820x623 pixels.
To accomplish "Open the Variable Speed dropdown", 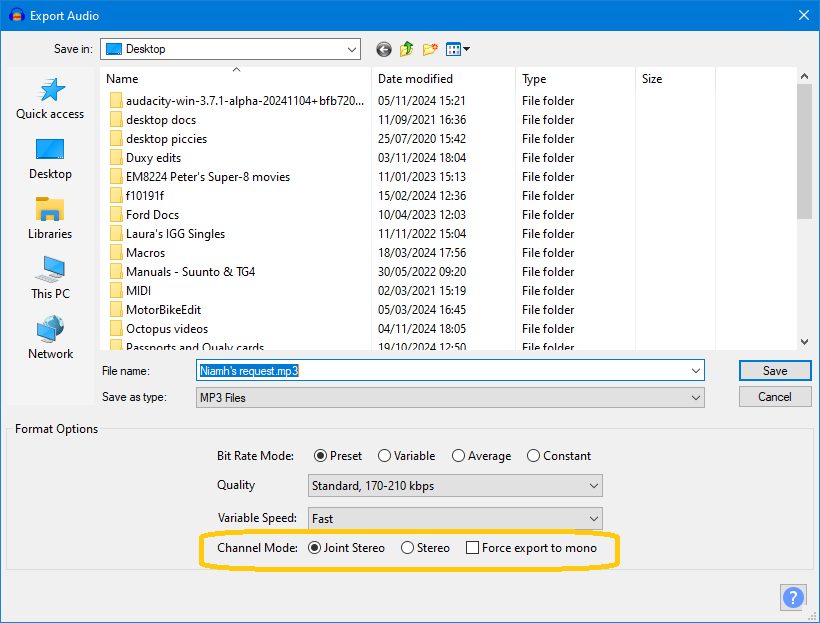I will click(x=455, y=519).
